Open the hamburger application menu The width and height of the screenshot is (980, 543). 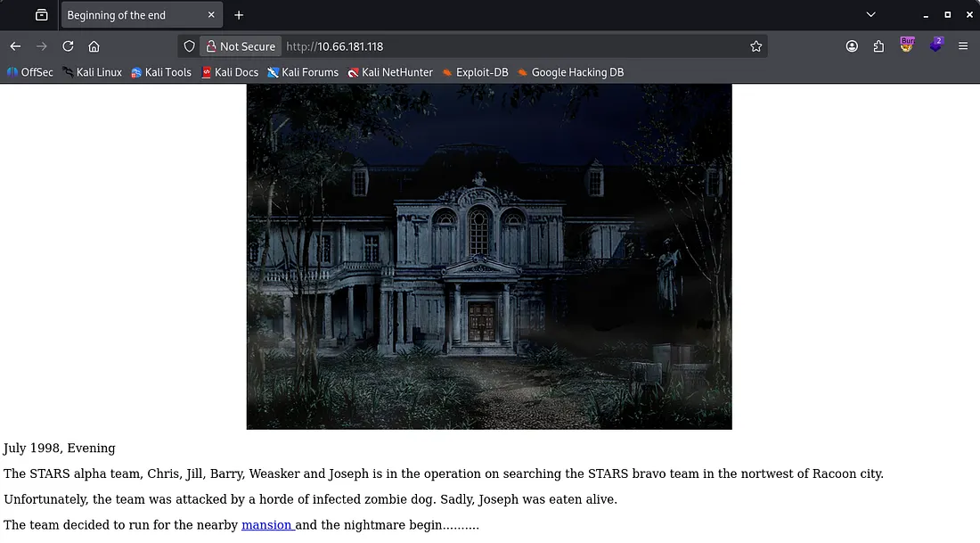[x=963, y=46]
